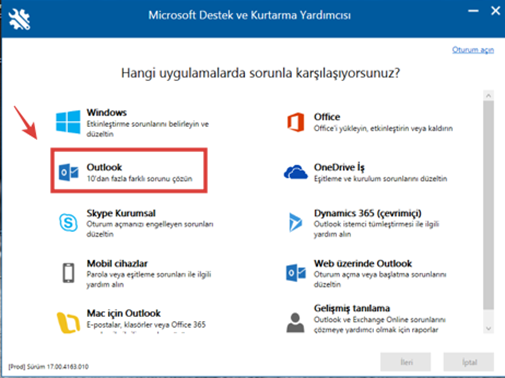The width and height of the screenshot is (505, 378).
Task: Click the İptal button
Action: coord(469,362)
